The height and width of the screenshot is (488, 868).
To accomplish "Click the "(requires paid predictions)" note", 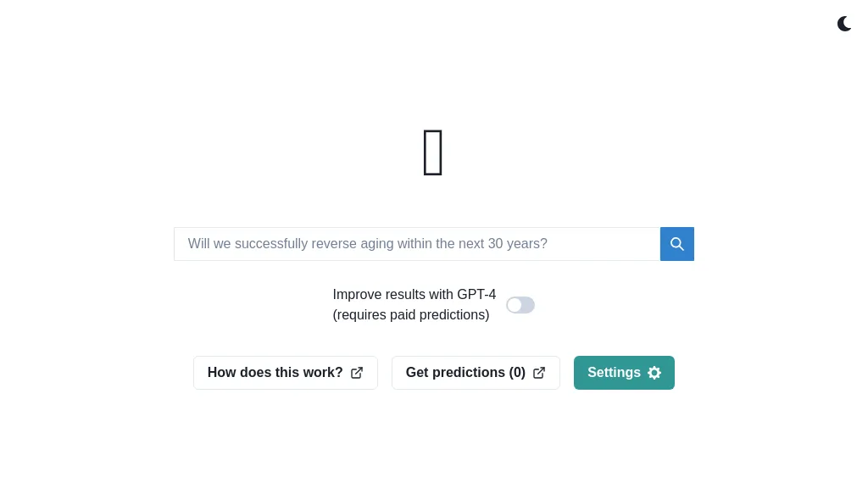I will (411, 315).
